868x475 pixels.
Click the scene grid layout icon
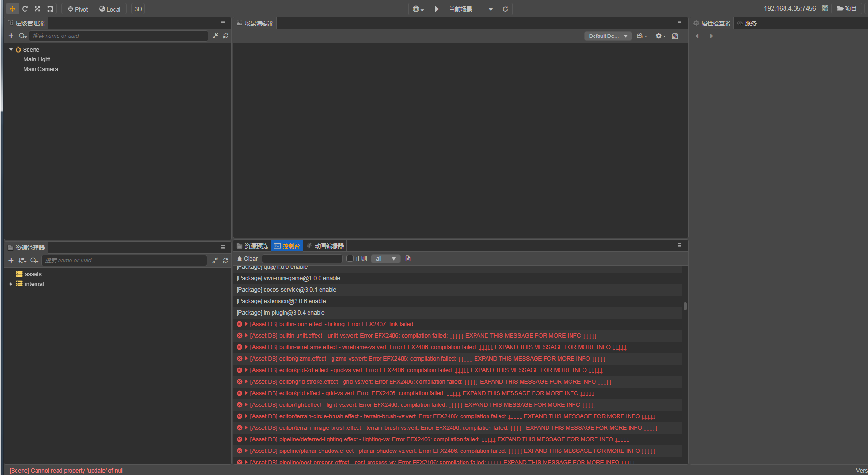[675, 36]
